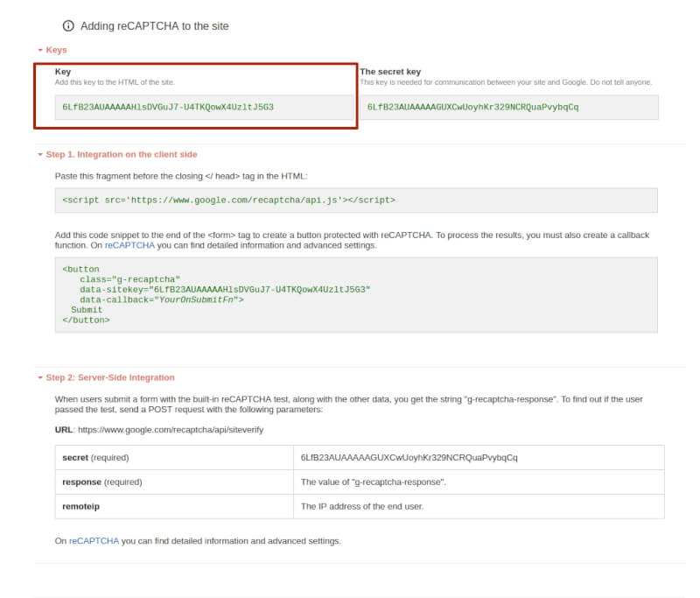Click the 'response (required)' table cell
Image resolution: width=700 pixels, height=598 pixels.
point(174,482)
